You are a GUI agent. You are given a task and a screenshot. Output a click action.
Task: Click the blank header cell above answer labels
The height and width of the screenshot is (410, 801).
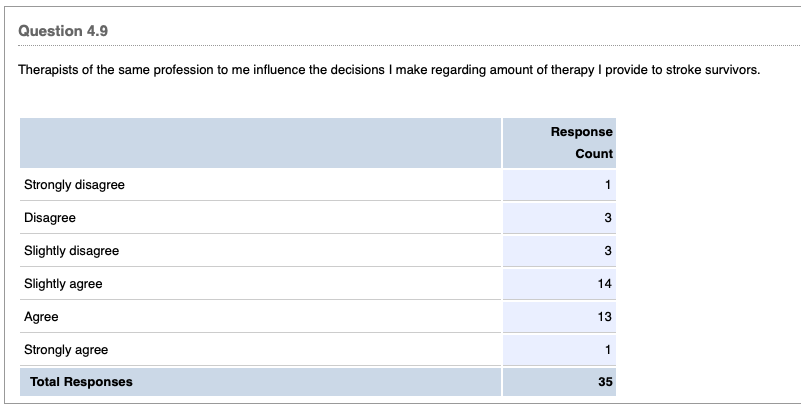click(260, 143)
